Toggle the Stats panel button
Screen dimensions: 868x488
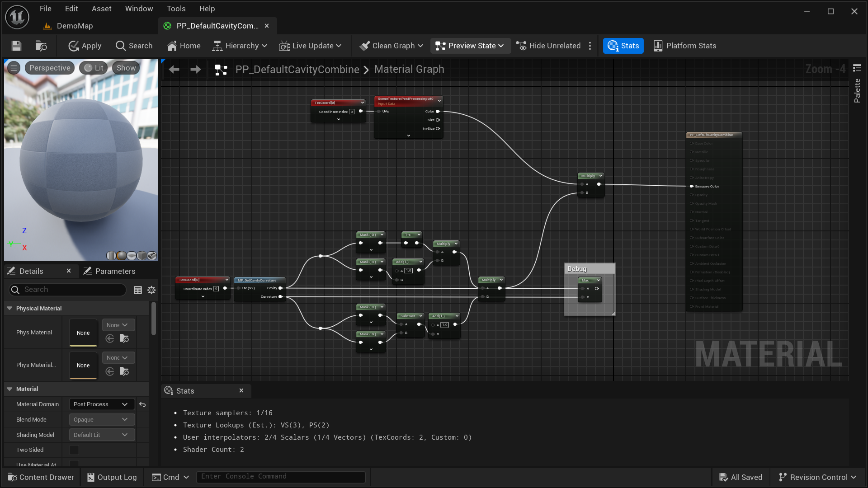623,46
